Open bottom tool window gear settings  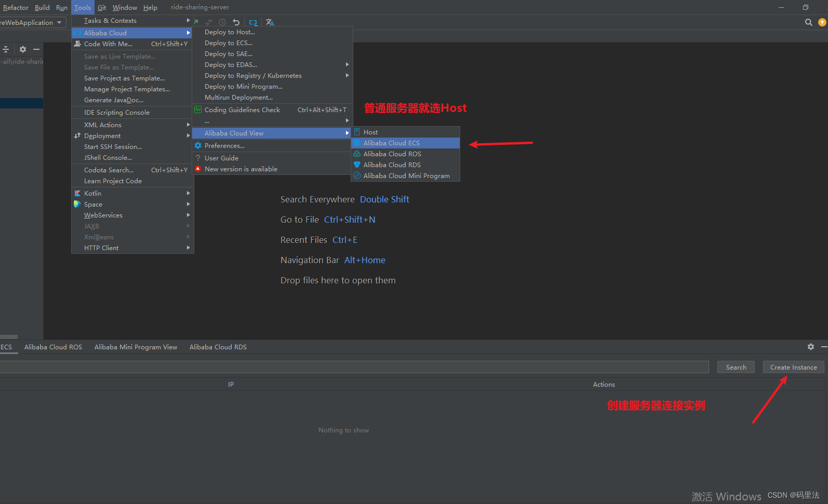pos(811,347)
